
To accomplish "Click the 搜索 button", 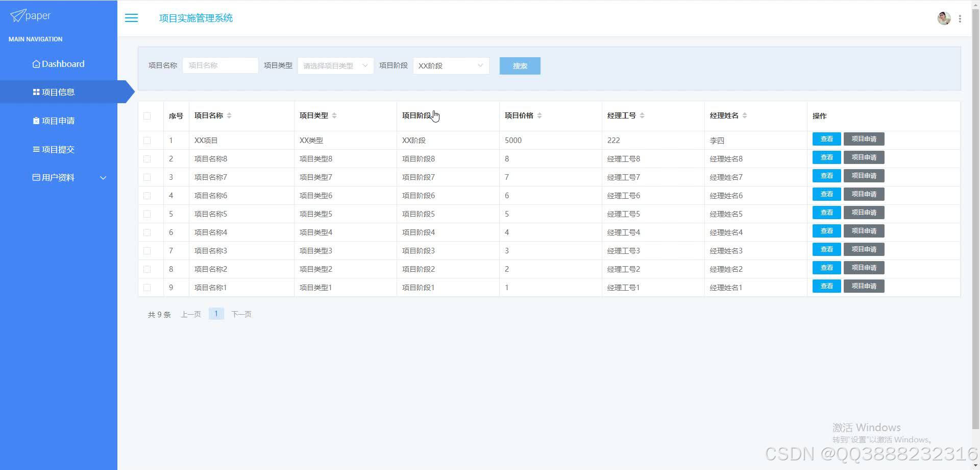I will pos(520,66).
